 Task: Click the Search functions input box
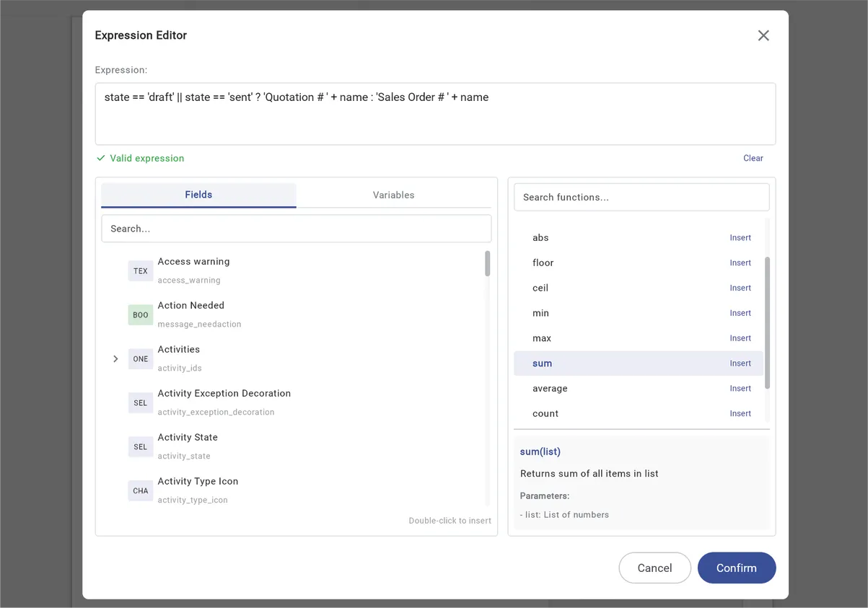coord(641,196)
